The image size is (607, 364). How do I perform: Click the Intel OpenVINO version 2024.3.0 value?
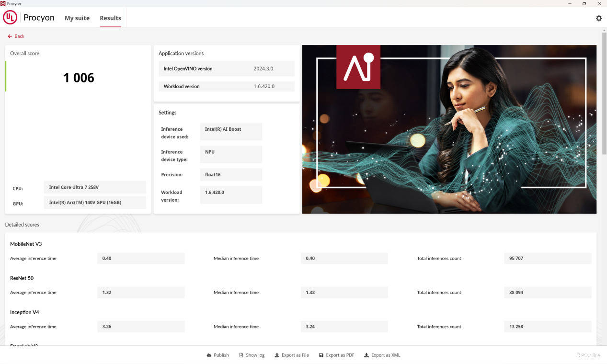tap(263, 68)
